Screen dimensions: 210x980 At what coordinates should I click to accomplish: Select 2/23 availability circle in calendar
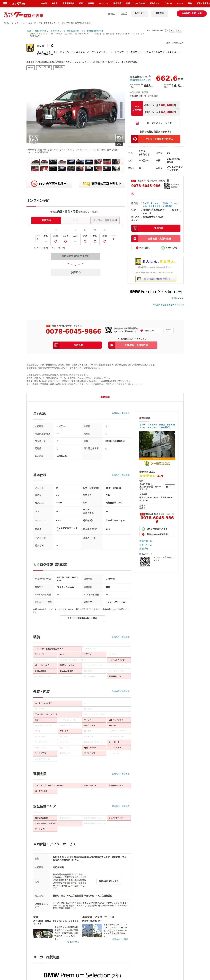tap(56, 241)
